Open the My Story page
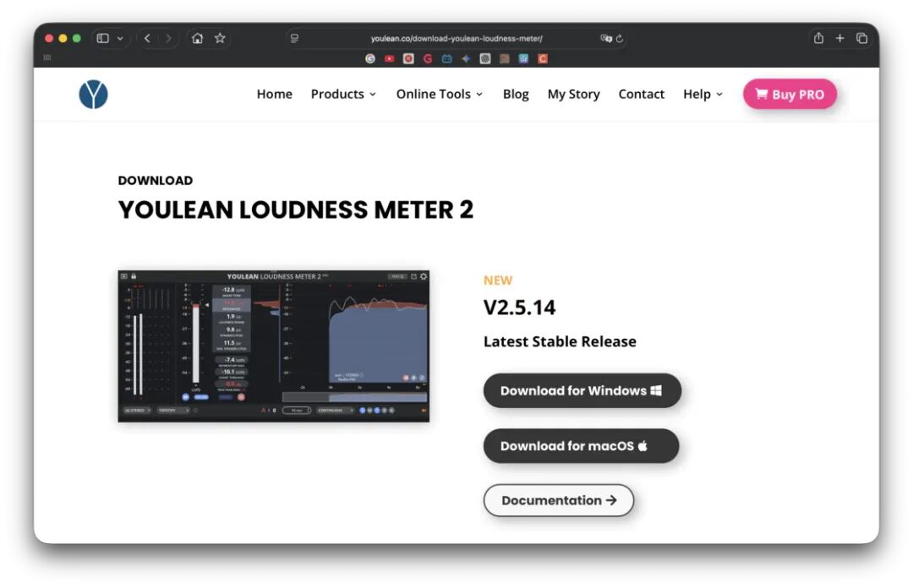This screenshot has height=588, width=913. point(573,94)
